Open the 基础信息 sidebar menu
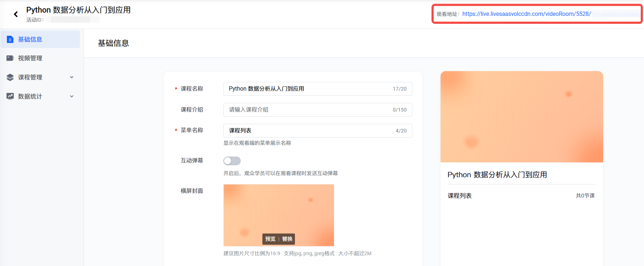Screen dimensions: 644x266 coord(30,39)
